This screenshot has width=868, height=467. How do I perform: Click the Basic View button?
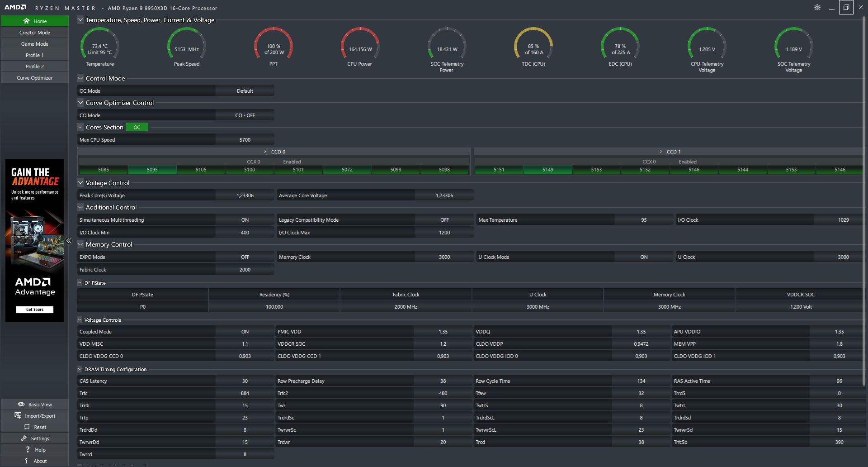point(35,404)
